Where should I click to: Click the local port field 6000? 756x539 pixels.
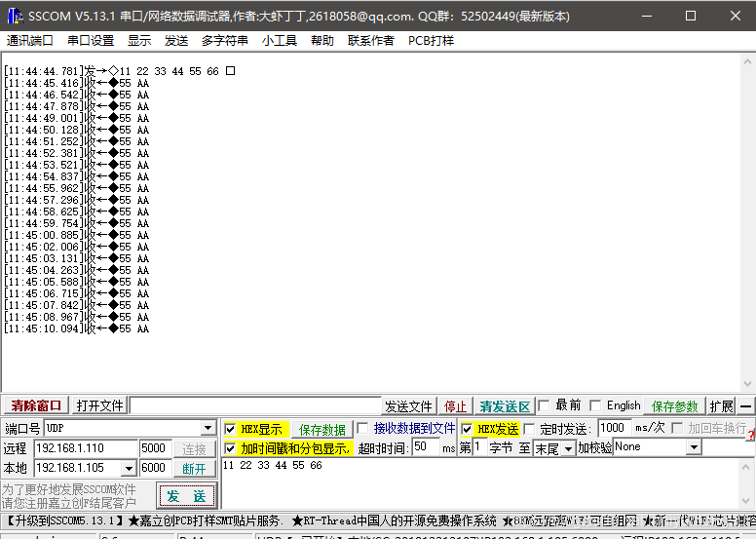(155, 468)
